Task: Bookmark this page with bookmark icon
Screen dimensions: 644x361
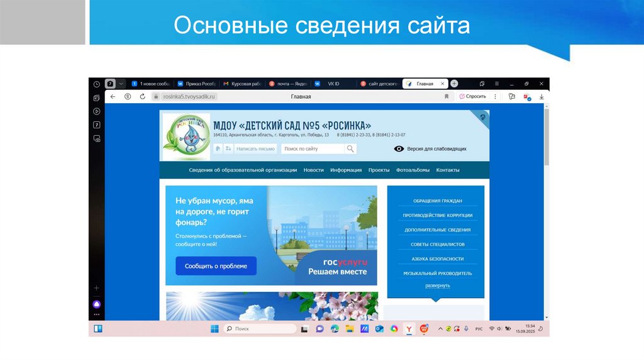Action: tap(447, 96)
